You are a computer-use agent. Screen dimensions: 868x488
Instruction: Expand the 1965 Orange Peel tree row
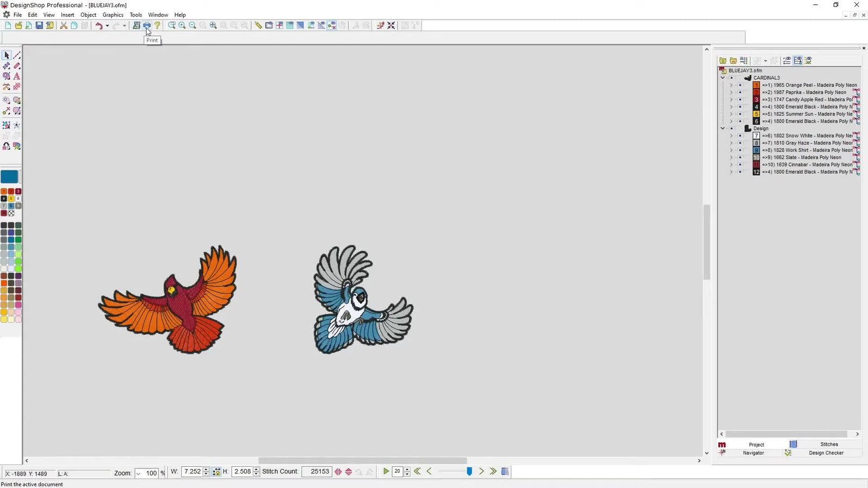click(731, 85)
